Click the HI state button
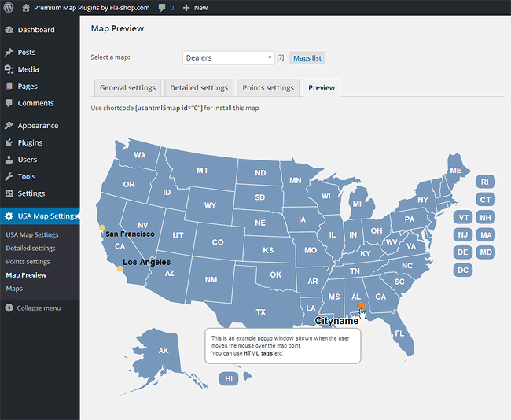 tap(229, 378)
